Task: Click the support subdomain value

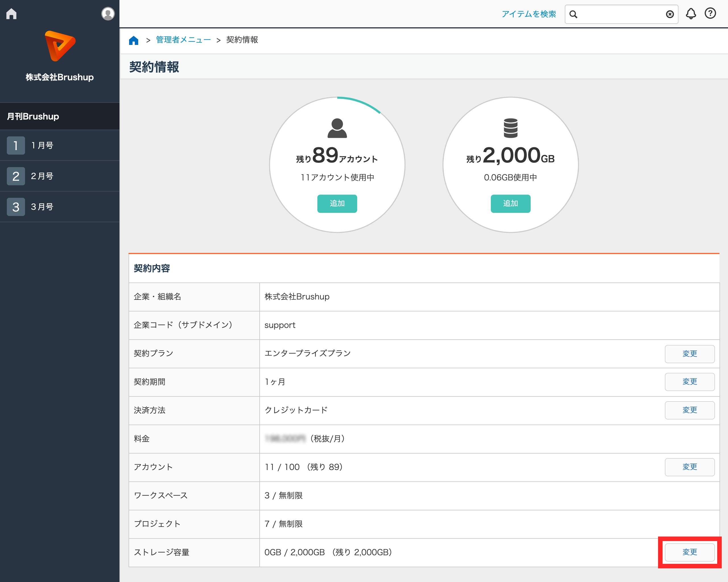Action: 280,326
